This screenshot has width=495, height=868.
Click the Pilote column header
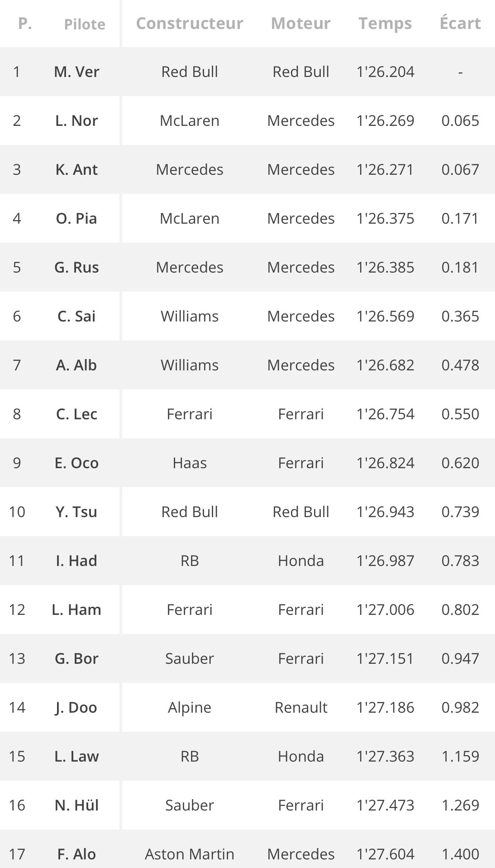(x=85, y=24)
